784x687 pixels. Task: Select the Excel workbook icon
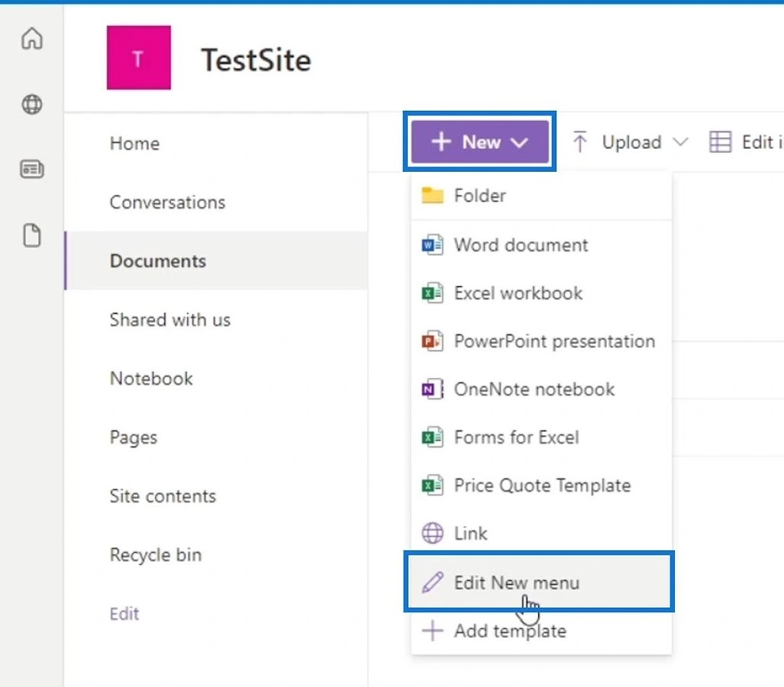pos(432,292)
